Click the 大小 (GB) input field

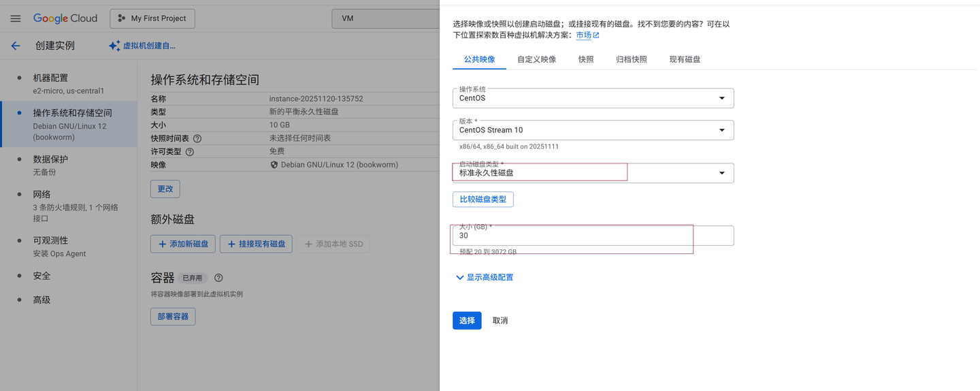(x=593, y=236)
